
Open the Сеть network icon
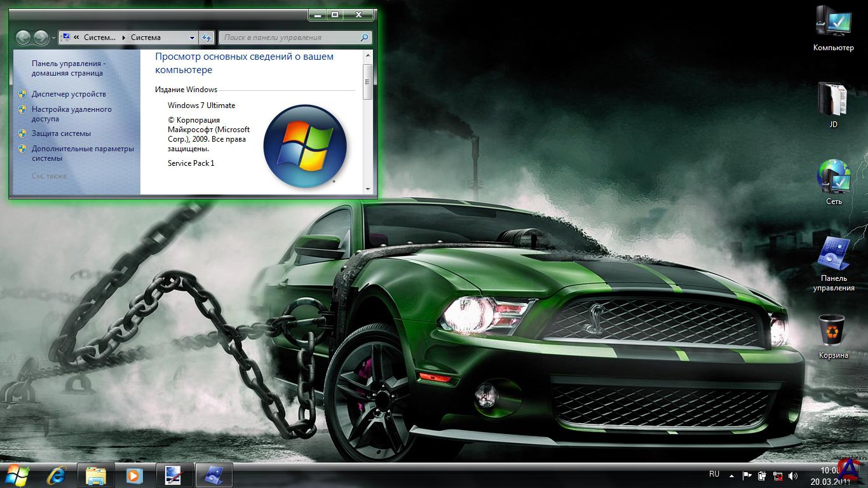(x=833, y=178)
